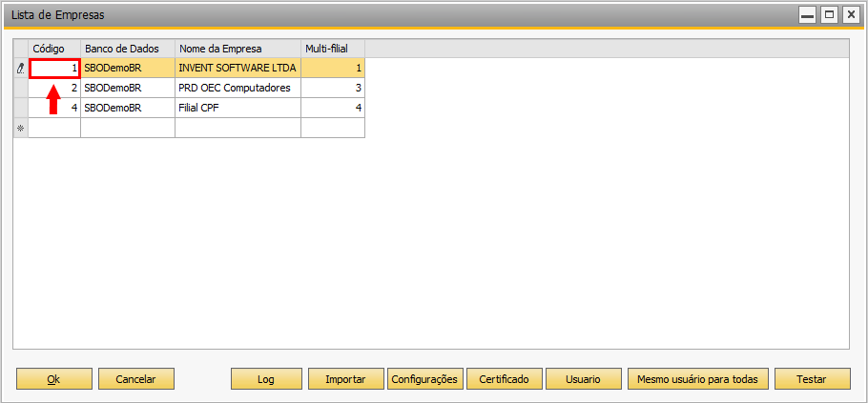Click Multi-filial value 3 of PRD OEC
The width and height of the screenshot is (868, 403).
tap(333, 88)
